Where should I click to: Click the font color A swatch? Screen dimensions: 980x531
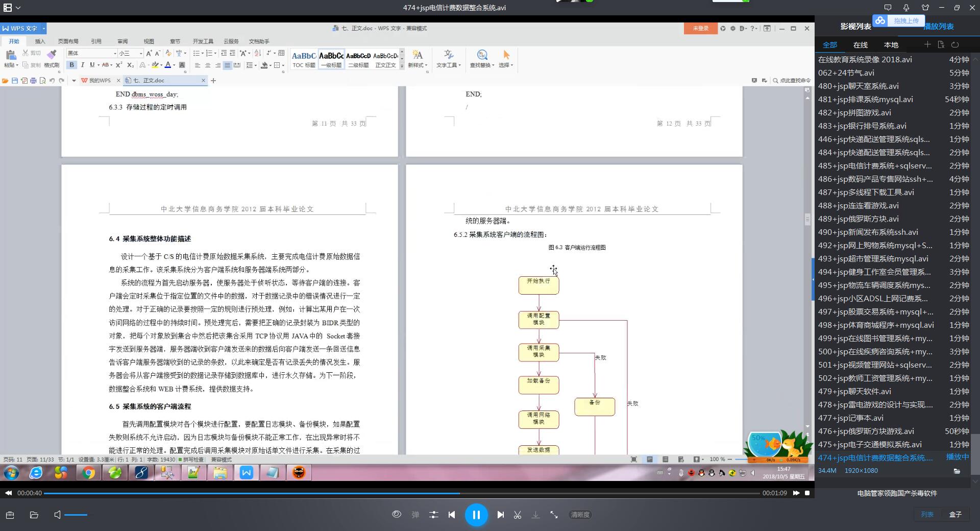pyautogui.click(x=167, y=65)
